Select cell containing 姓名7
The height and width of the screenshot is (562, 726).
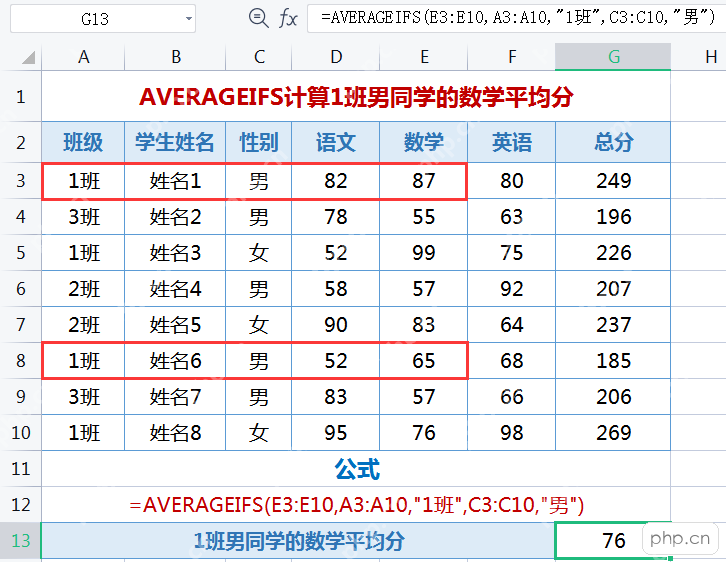pyautogui.click(x=175, y=397)
